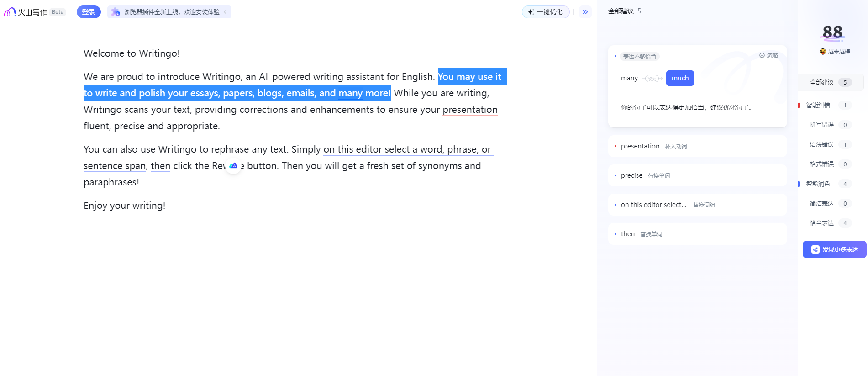Screen dimensions: 868x376
Task: Collapse the suggestions panel with double-chevron
Action: point(585,12)
